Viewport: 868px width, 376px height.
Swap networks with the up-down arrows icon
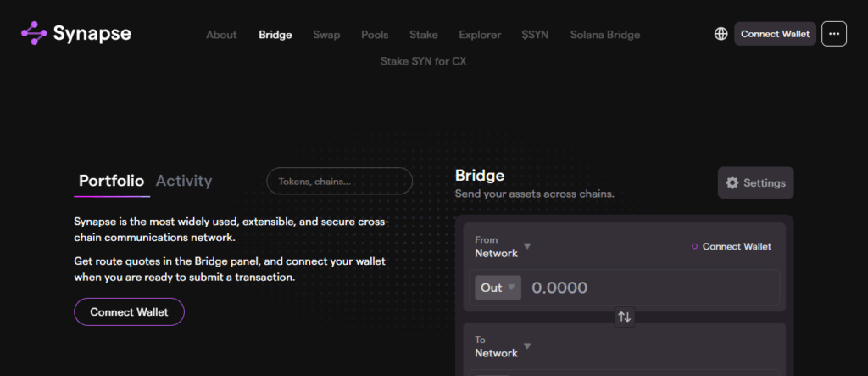[x=625, y=317]
